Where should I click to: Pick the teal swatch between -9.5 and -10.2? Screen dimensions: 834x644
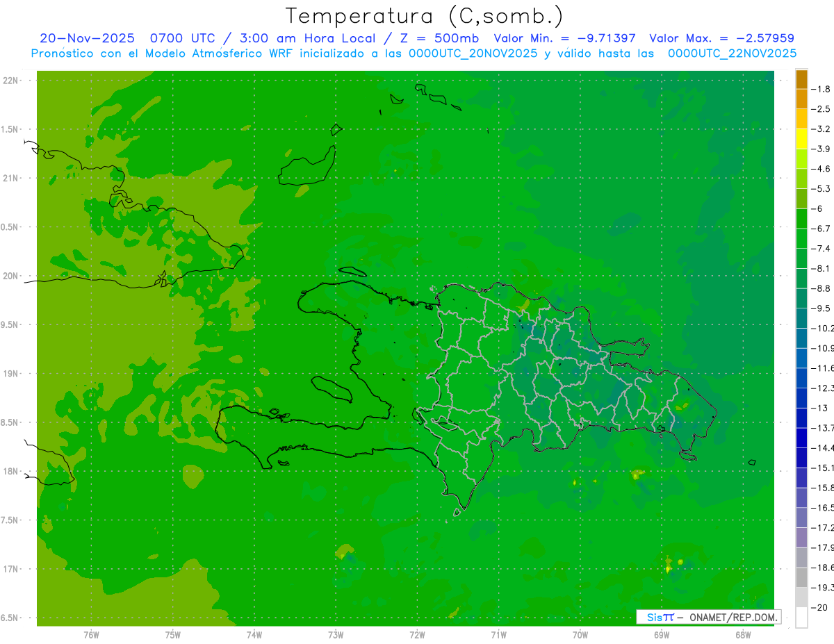(x=801, y=318)
